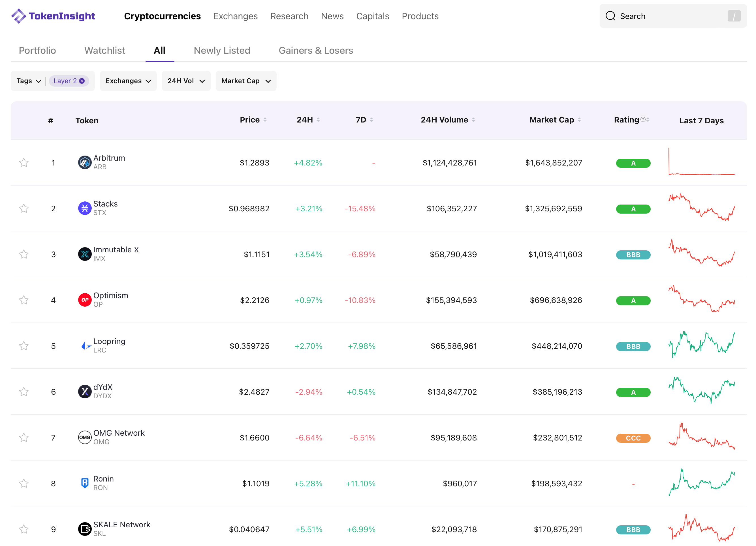Expand the Market Cap filter dropdown

tap(246, 81)
